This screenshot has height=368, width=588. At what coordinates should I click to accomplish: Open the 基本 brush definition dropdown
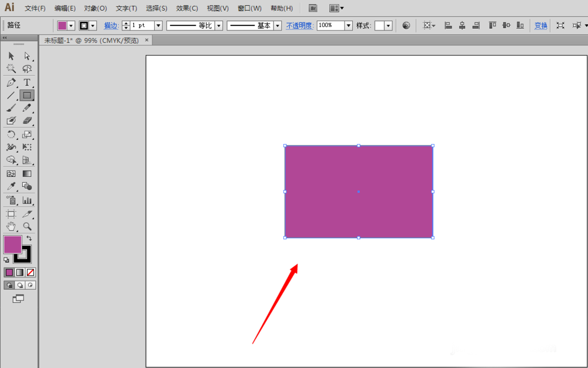pyautogui.click(x=277, y=25)
